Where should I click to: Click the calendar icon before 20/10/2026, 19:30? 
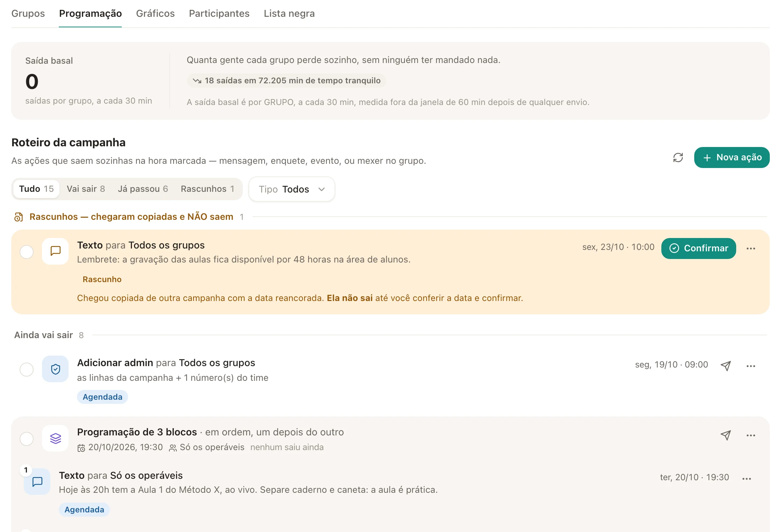point(81,448)
